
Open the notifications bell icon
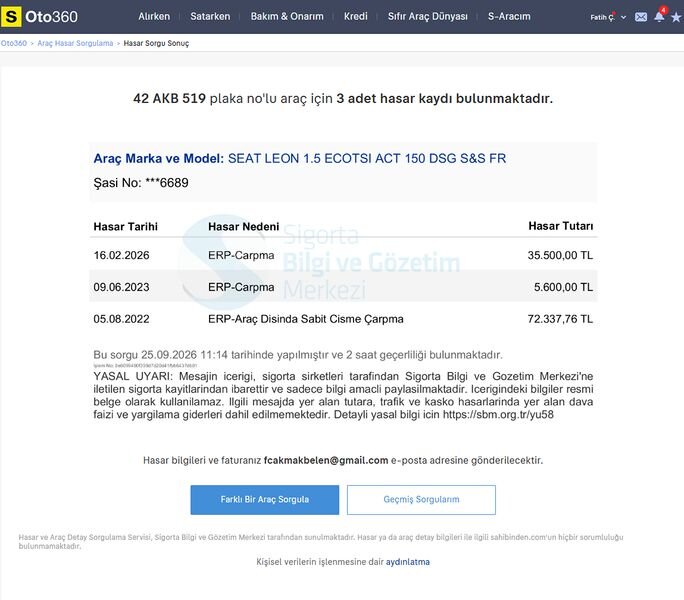coord(659,17)
